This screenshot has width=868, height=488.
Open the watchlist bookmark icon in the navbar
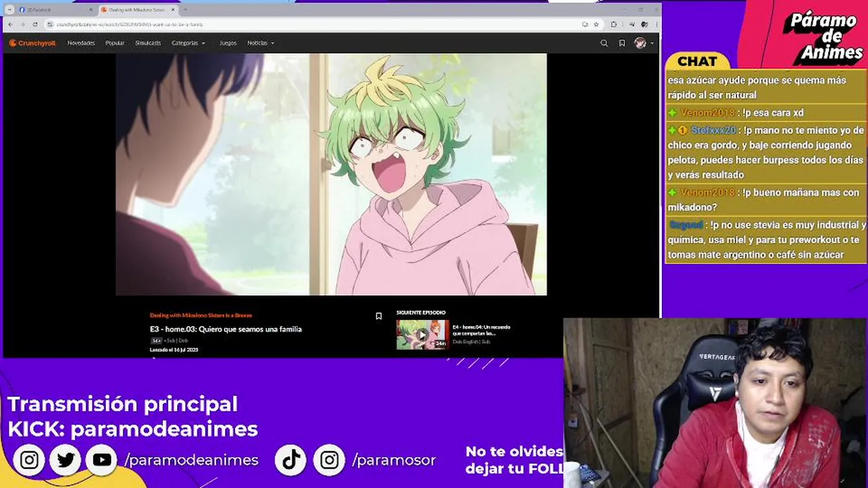click(622, 43)
